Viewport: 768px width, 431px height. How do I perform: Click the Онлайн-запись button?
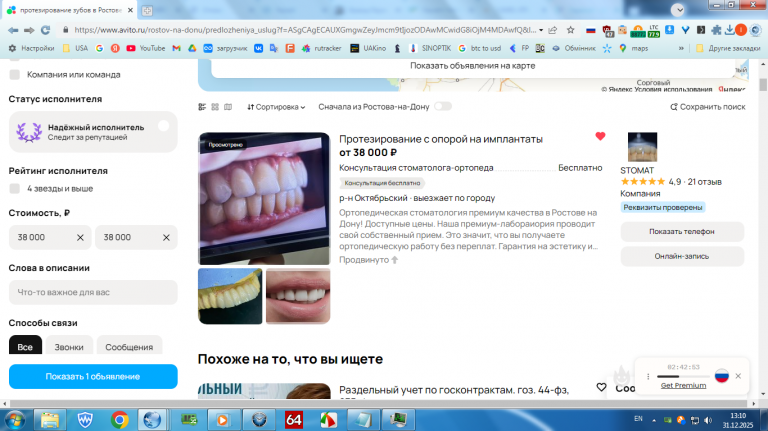pos(682,256)
